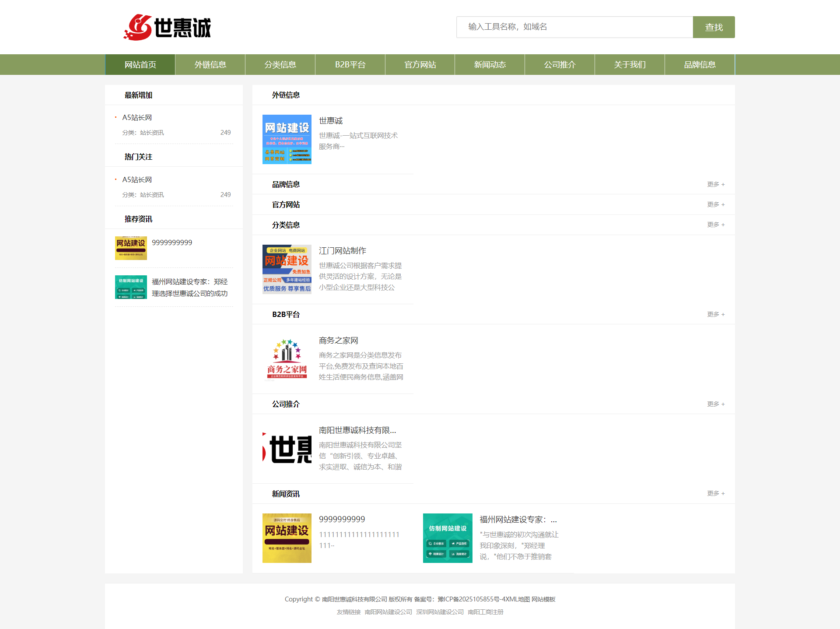Click the 南阳网站建设公司 footer link
This screenshot has width=840, height=629.
[x=389, y=612]
